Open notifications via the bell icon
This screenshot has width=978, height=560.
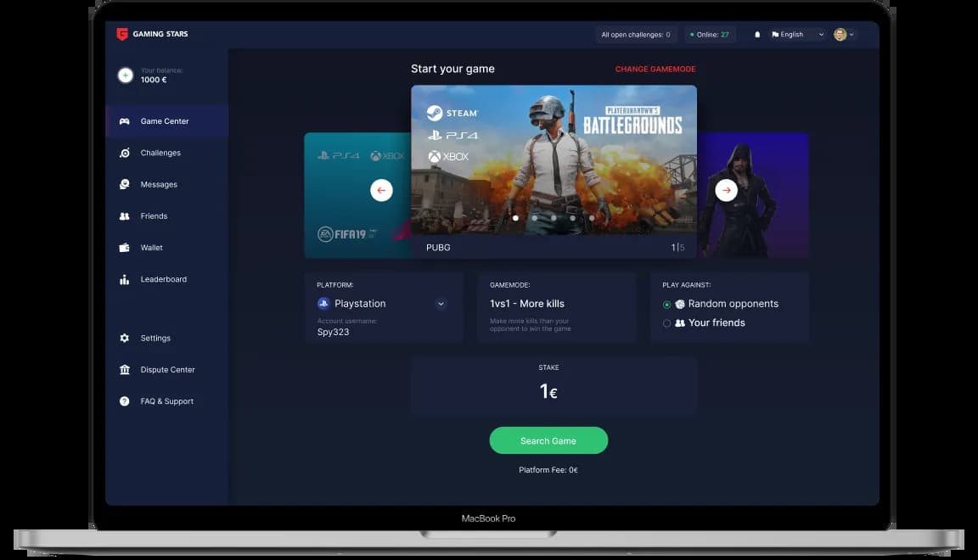757,35
